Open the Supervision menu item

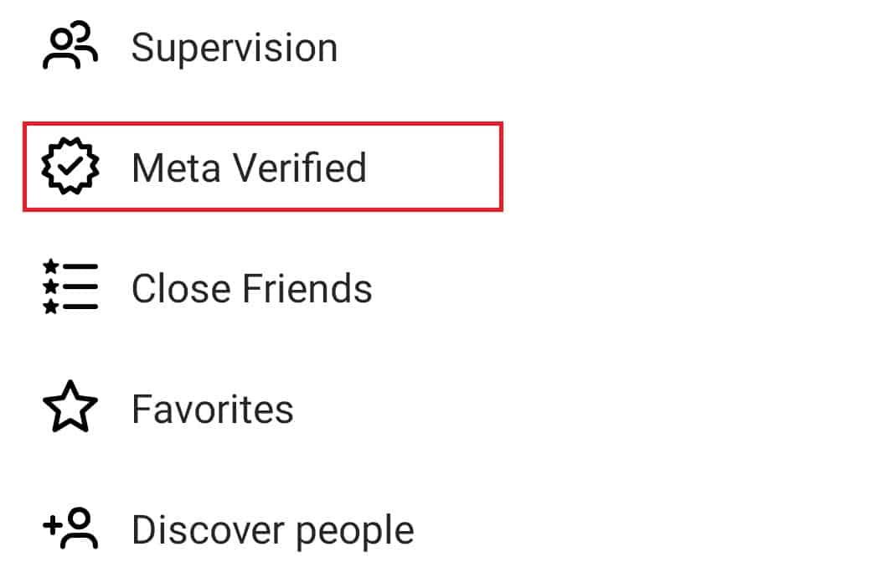tap(234, 48)
